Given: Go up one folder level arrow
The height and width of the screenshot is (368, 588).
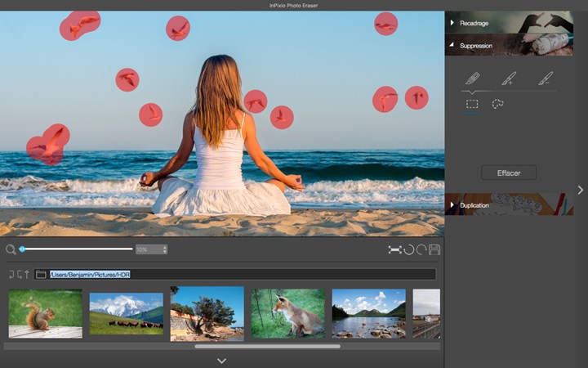Looking at the screenshot, I should 26,274.
